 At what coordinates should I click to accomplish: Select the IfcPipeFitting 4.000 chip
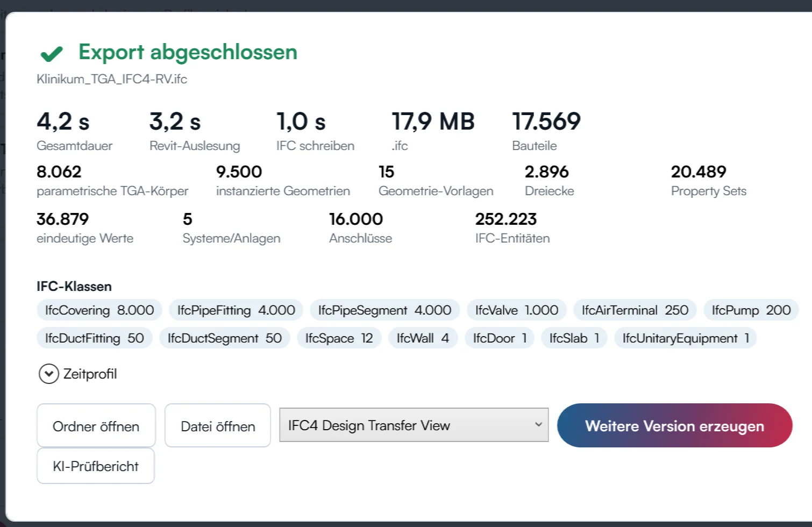tap(236, 310)
